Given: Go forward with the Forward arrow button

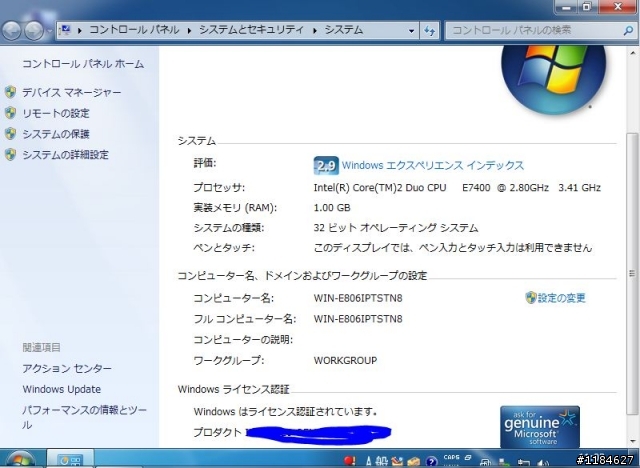Looking at the screenshot, I should click(34, 31).
